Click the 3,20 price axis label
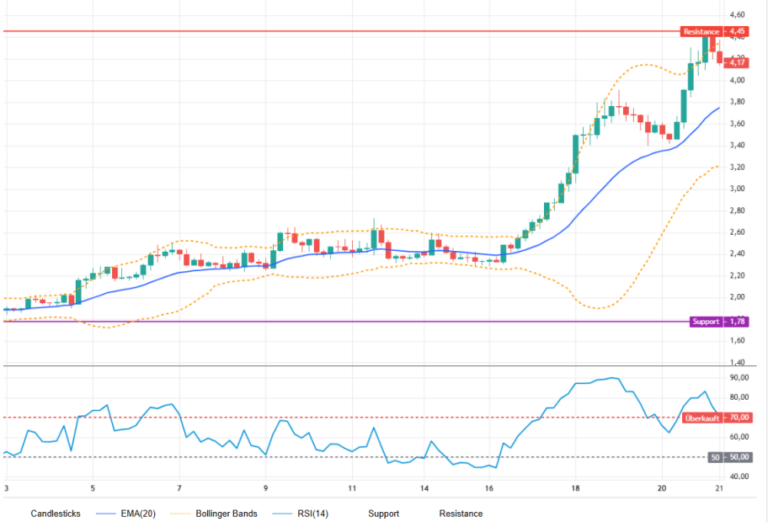Viewport: 768px width, 522px height. tap(737, 167)
